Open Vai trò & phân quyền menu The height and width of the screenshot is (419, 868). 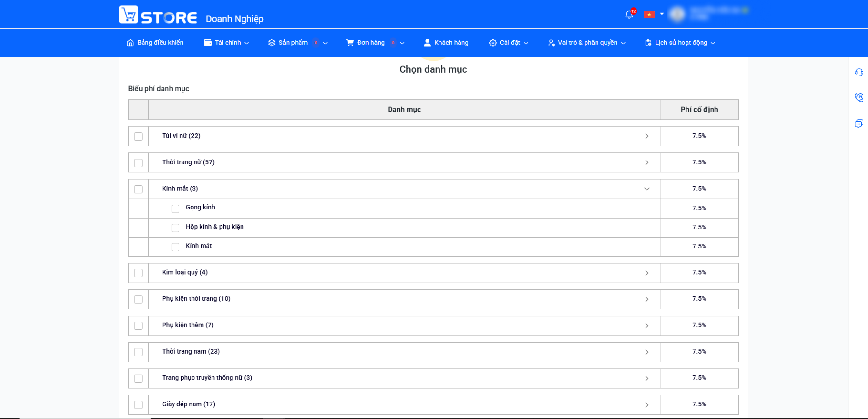(587, 43)
